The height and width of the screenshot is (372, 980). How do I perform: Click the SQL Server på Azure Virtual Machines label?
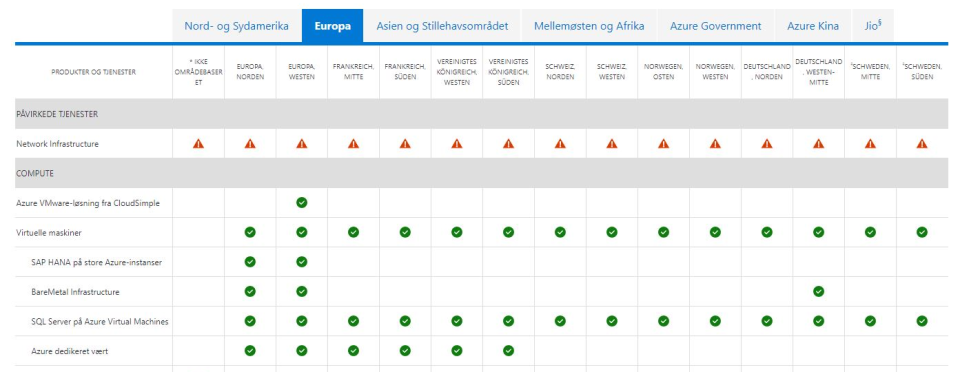point(100,321)
